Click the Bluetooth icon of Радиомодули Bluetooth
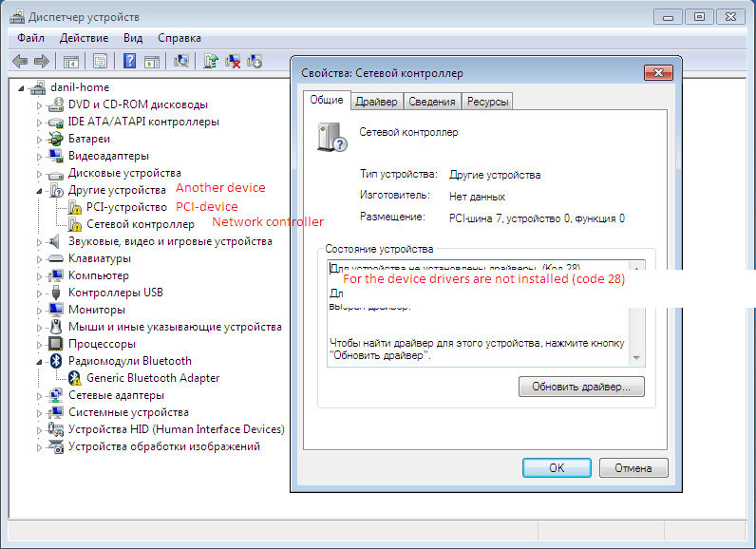This screenshot has width=756, height=549. 56,361
